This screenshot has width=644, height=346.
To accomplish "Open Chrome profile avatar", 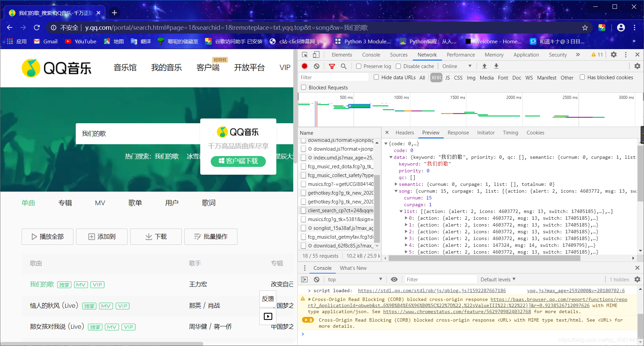I will [621, 28].
